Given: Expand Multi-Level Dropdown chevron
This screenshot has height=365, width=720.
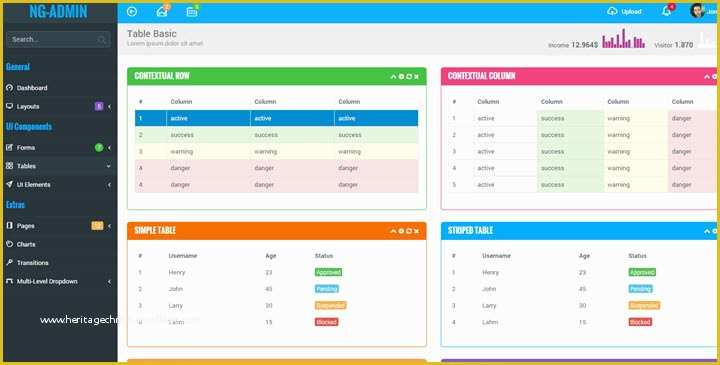Looking at the screenshot, I should (x=109, y=281).
